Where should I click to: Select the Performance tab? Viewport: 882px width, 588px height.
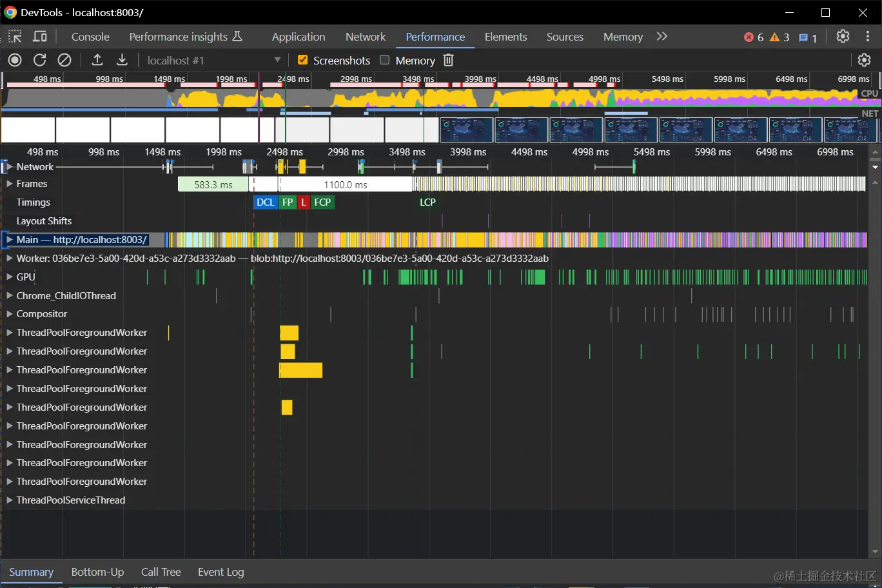pyautogui.click(x=435, y=37)
